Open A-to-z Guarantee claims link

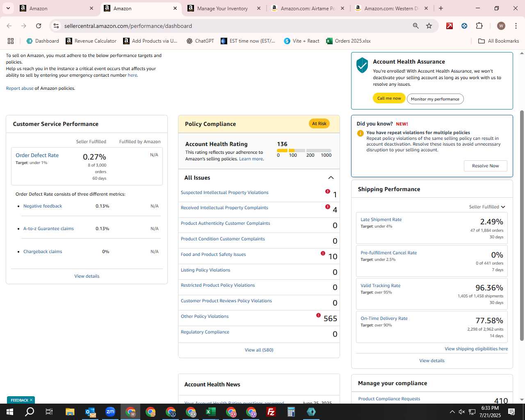pyautogui.click(x=48, y=228)
